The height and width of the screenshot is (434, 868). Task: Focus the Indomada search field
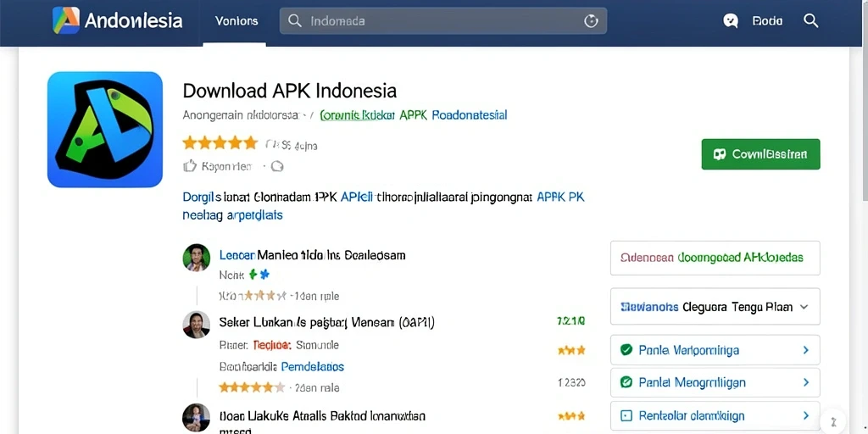(x=442, y=21)
